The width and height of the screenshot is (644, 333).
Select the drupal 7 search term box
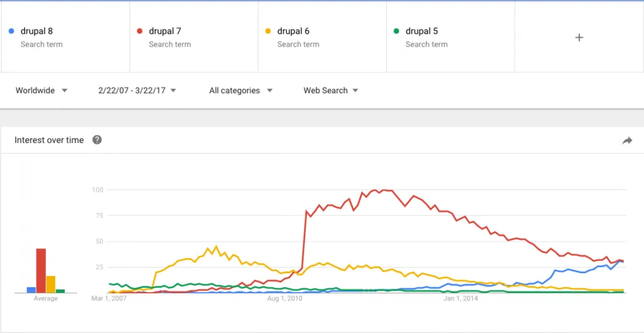tap(194, 37)
